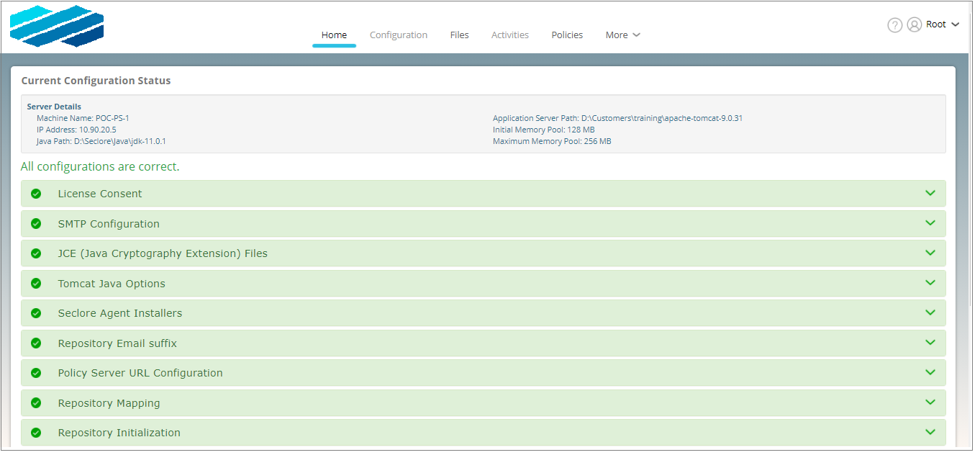The height and width of the screenshot is (455, 980).
Task: Click the check icon beside Tomcat Java Options
Action: point(36,283)
